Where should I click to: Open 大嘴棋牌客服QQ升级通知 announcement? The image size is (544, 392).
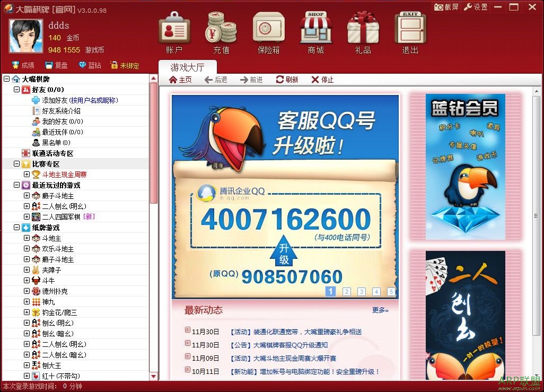pyautogui.click(x=279, y=345)
